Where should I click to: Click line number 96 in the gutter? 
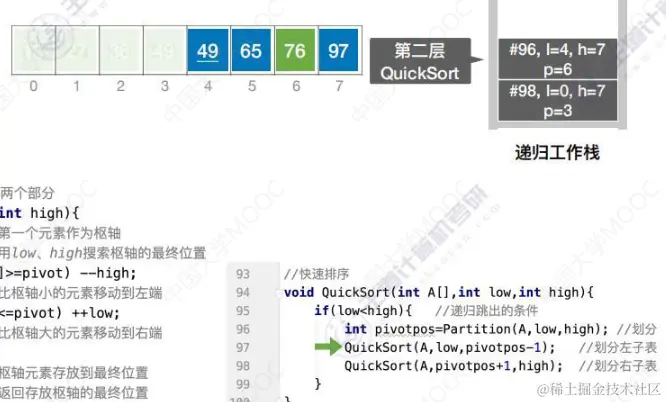[x=243, y=329]
